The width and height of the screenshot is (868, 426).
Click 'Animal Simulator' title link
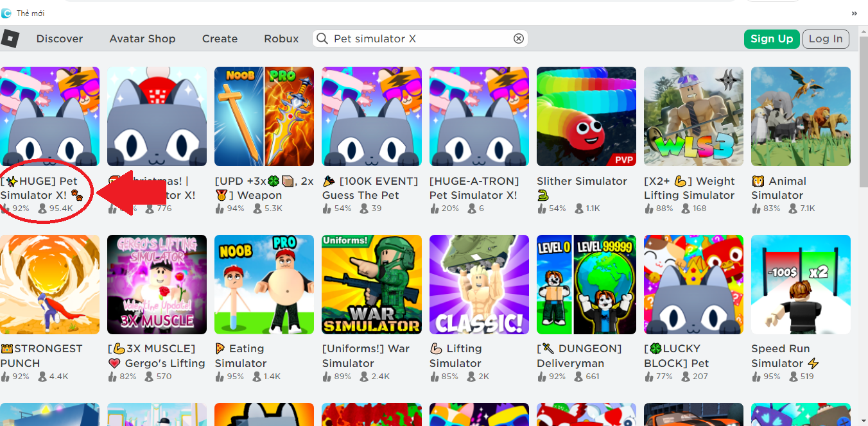pyautogui.click(x=779, y=188)
